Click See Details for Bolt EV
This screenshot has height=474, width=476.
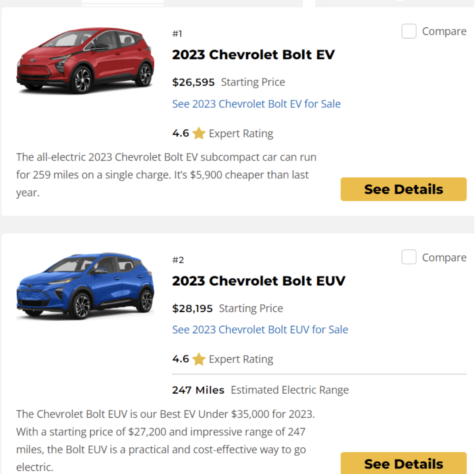pyautogui.click(x=403, y=189)
